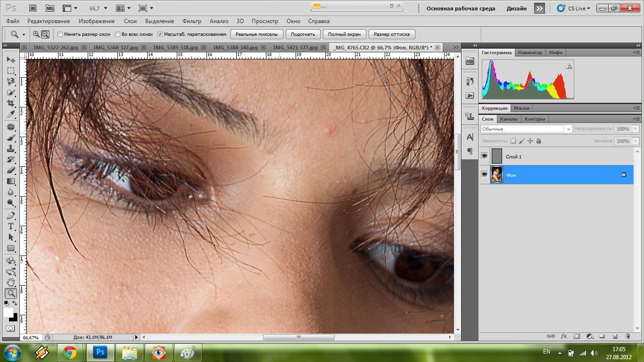Select the Eraser tool
This screenshot has height=362, width=644.
(11, 170)
